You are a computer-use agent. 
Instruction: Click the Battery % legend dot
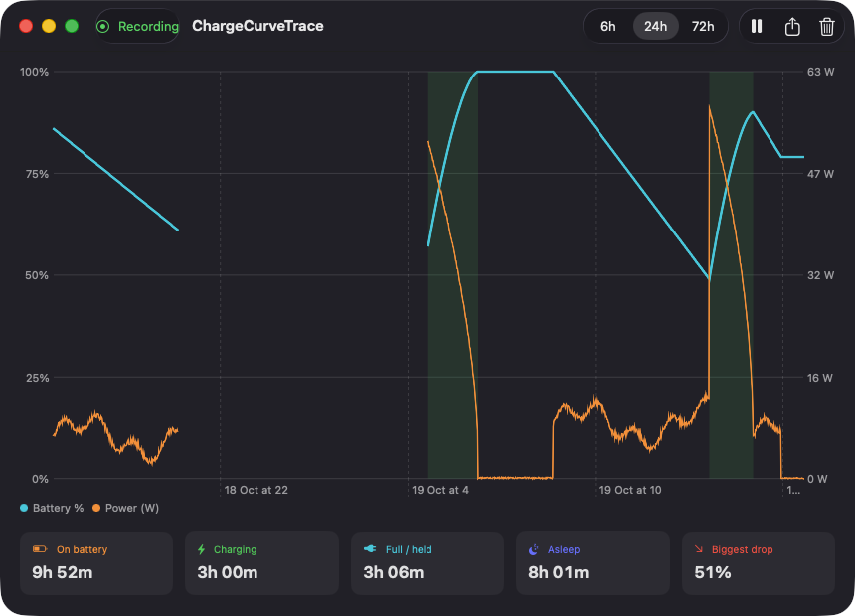point(24,508)
